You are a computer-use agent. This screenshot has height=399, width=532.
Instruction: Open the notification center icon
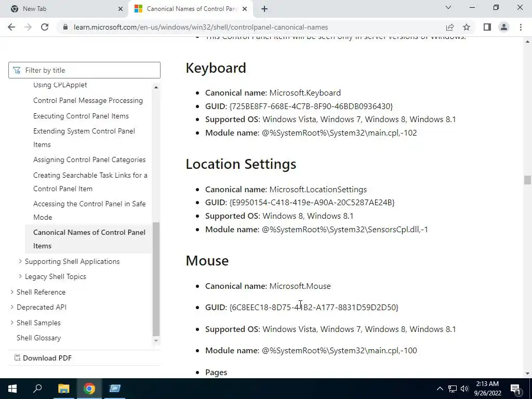click(515, 389)
